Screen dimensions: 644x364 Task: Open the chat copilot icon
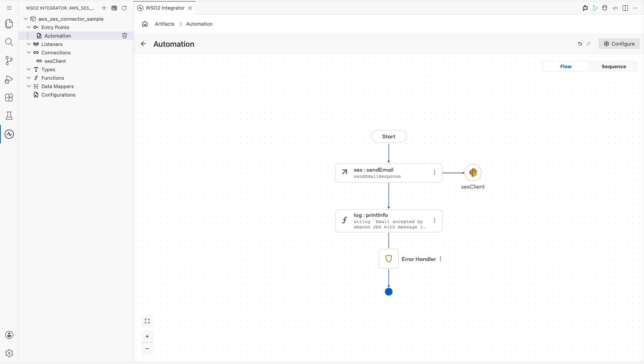[x=585, y=8]
